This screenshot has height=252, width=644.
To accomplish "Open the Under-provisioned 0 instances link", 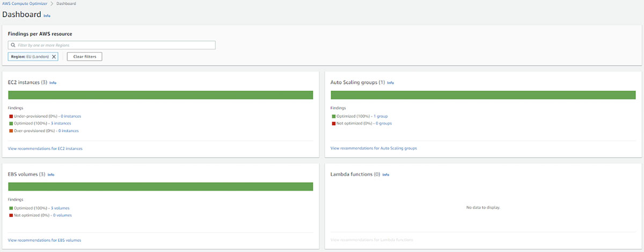I will click(x=70, y=116).
